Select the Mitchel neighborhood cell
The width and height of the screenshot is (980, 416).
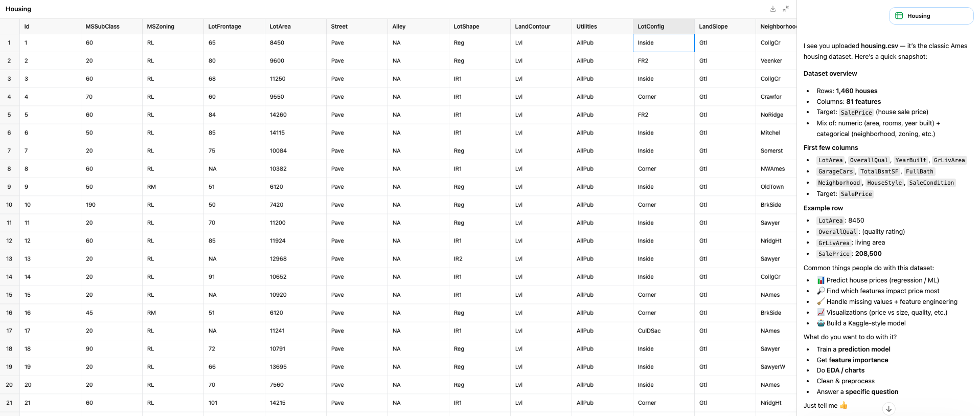(776, 133)
